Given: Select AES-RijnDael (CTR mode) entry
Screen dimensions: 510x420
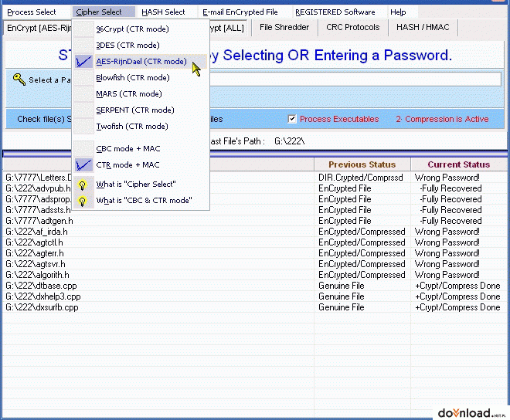Looking at the screenshot, I should click(x=141, y=62).
